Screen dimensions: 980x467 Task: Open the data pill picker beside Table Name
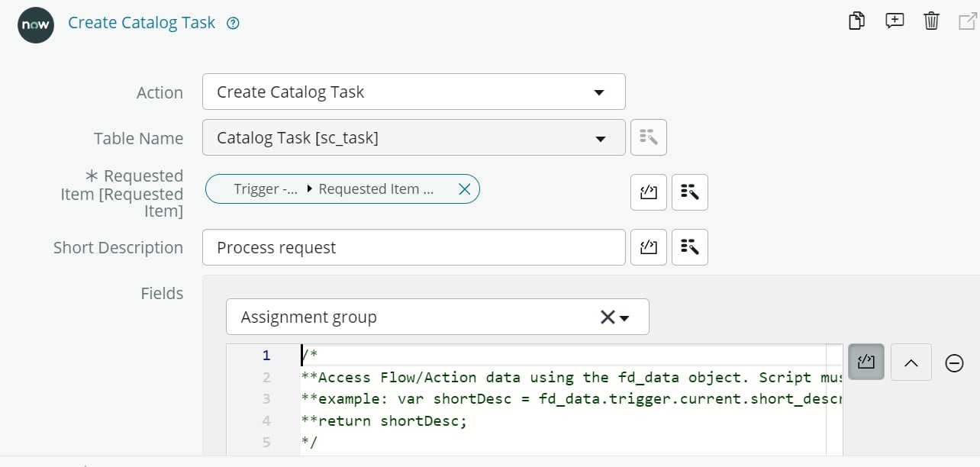(x=648, y=137)
